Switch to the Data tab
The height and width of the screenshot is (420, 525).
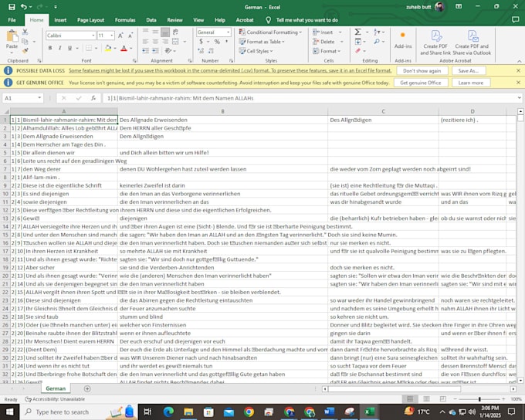(x=151, y=20)
